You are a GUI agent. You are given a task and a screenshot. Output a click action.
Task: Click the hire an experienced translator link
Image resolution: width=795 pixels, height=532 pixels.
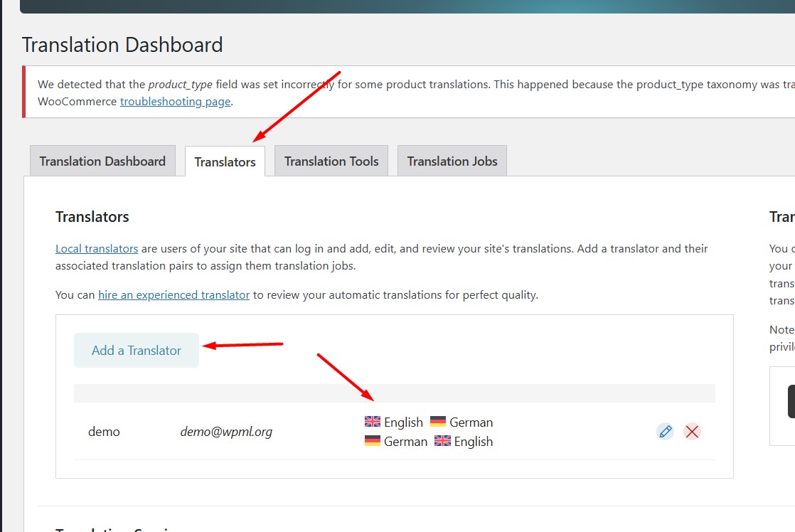click(174, 294)
